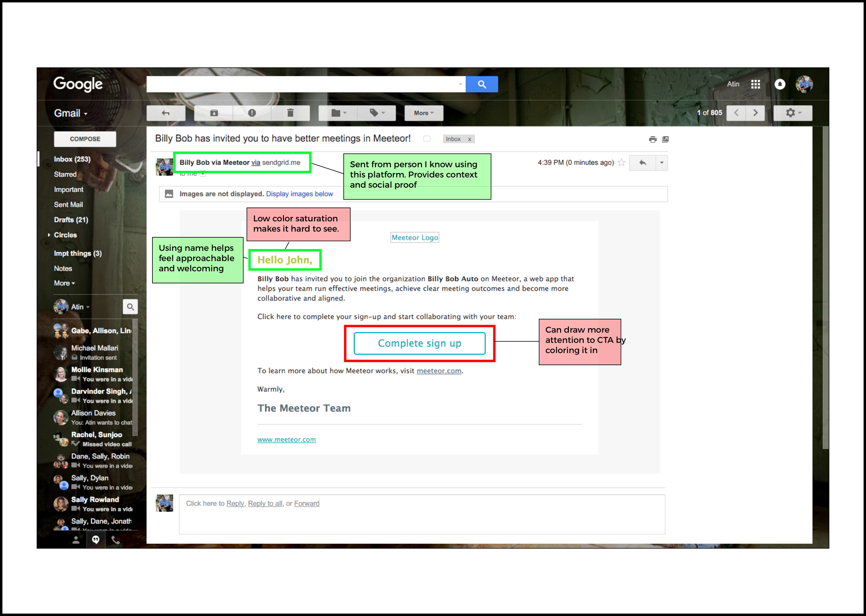Go to older message arrow
The height and width of the screenshot is (616, 866).
point(755,113)
